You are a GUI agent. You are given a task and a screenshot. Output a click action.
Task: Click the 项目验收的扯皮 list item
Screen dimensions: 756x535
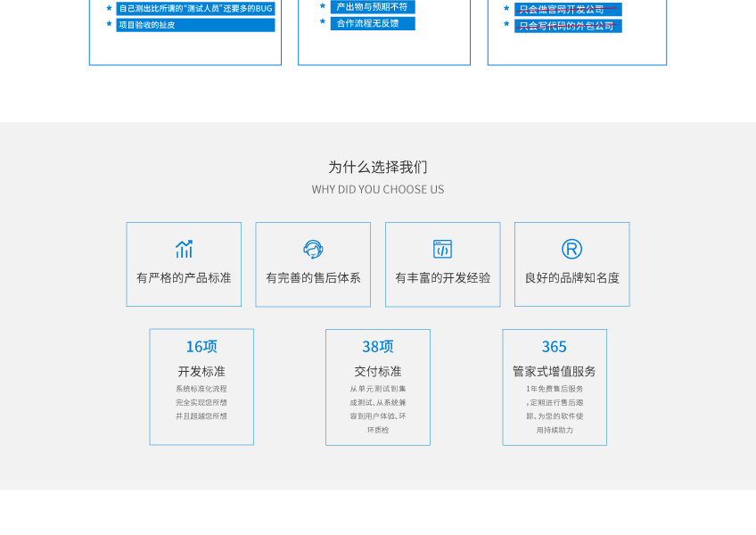click(x=195, y=25)
